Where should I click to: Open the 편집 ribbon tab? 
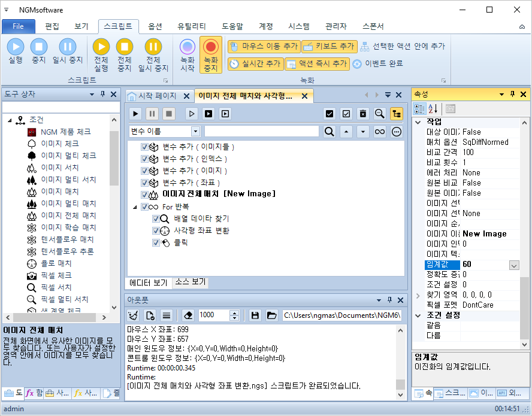[x=52, y=26]
